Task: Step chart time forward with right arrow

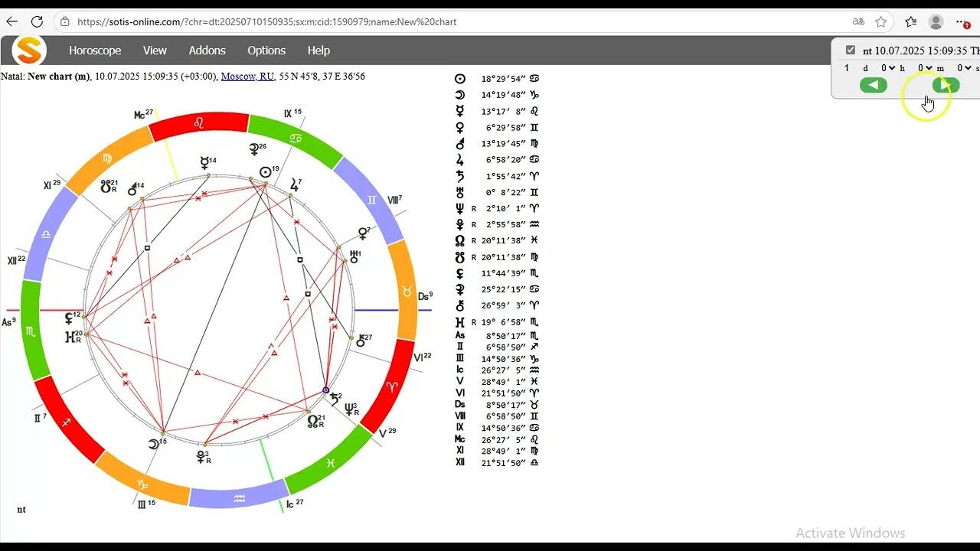Action: pyautogui.click(x=946, y=85)
